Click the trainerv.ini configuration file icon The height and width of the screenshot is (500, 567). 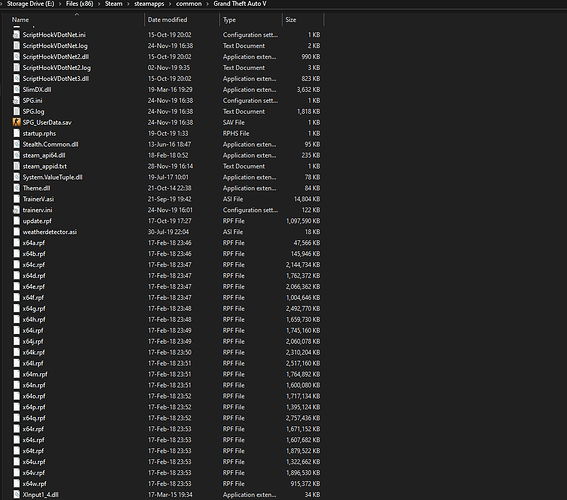pyautogui.click(x=16, y=210)
